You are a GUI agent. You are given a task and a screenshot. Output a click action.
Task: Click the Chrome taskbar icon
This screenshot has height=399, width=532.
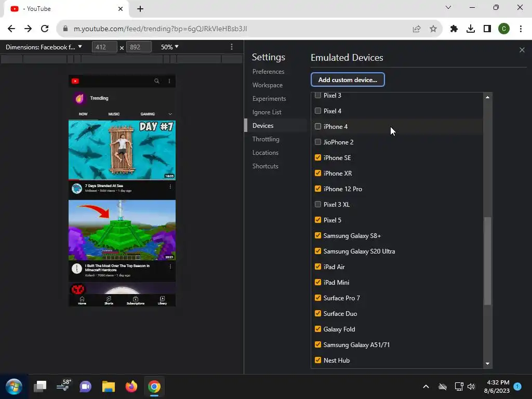(154, 387)
